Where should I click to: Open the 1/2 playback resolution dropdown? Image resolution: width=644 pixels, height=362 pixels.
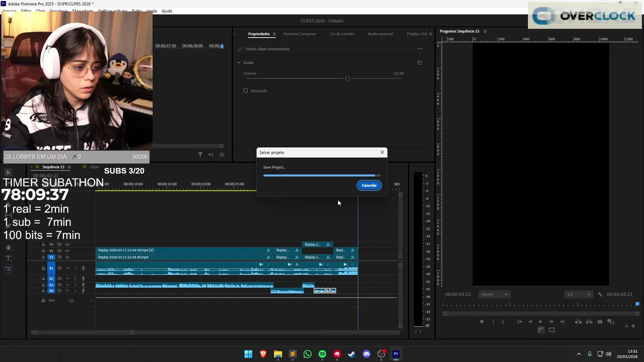click(578, 294)
